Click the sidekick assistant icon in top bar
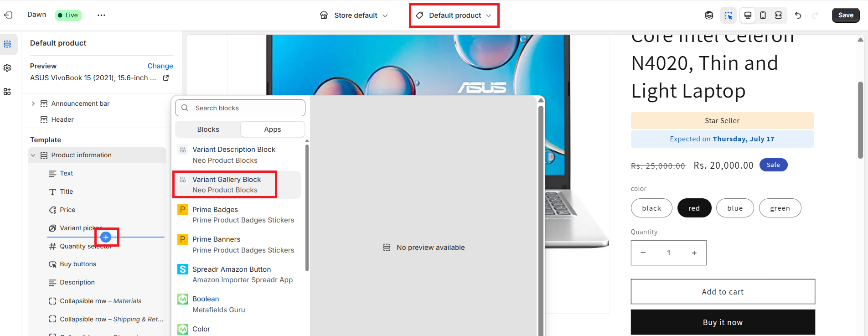Viewport: 868px width, 336px height. [x=709, y=16]
